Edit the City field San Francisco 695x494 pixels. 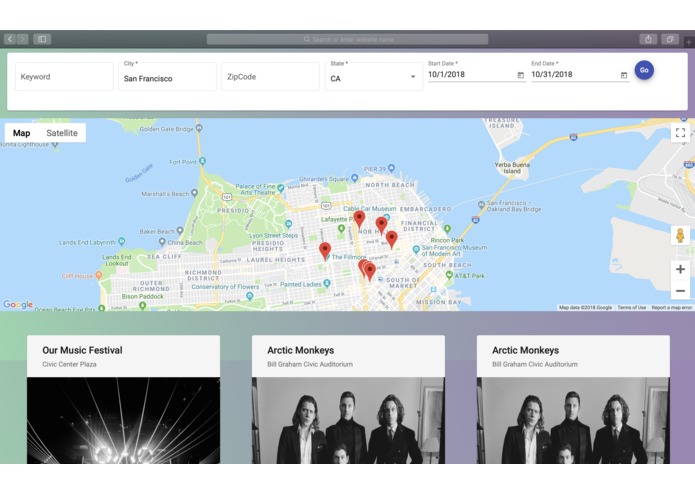(x=168, y=77)
